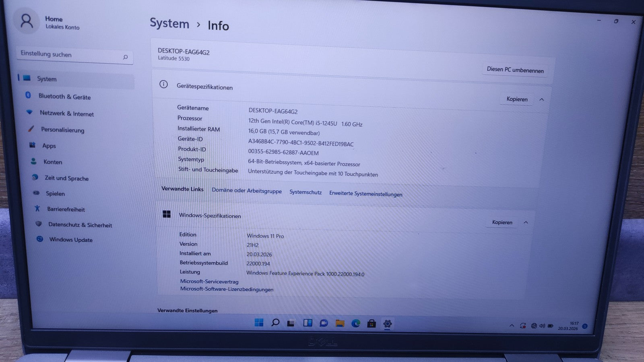Click the processor value 12th Gen Intel Core i5-1245U
Viewport: 644px width, 362px height.
pyautogui.click(x=305, y=122)
